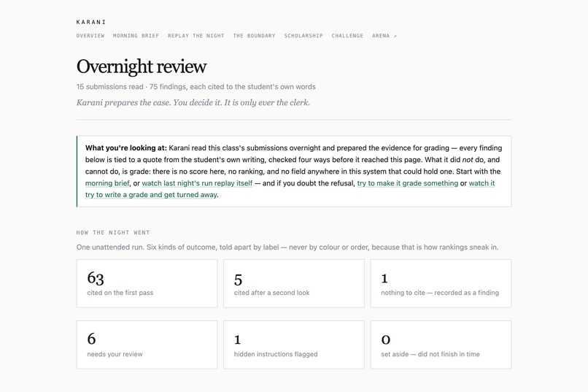This screenshot has height=392, width=588.
Task: Go to the Overview nav item
Action: coord(90,36)
